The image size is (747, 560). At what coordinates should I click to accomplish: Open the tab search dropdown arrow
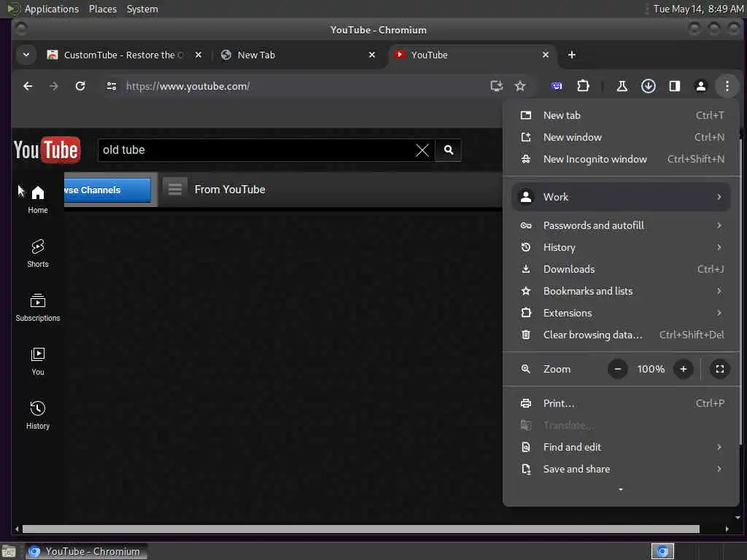coord(26,55)
